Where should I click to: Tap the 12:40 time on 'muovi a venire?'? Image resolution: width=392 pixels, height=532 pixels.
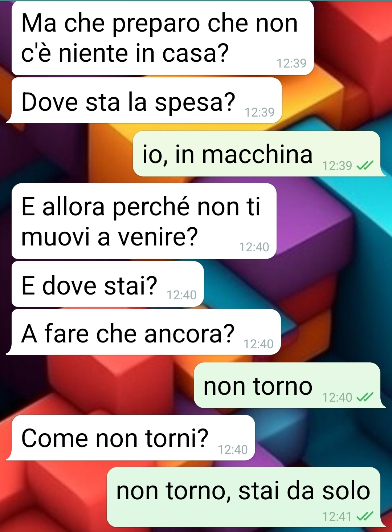254,247
